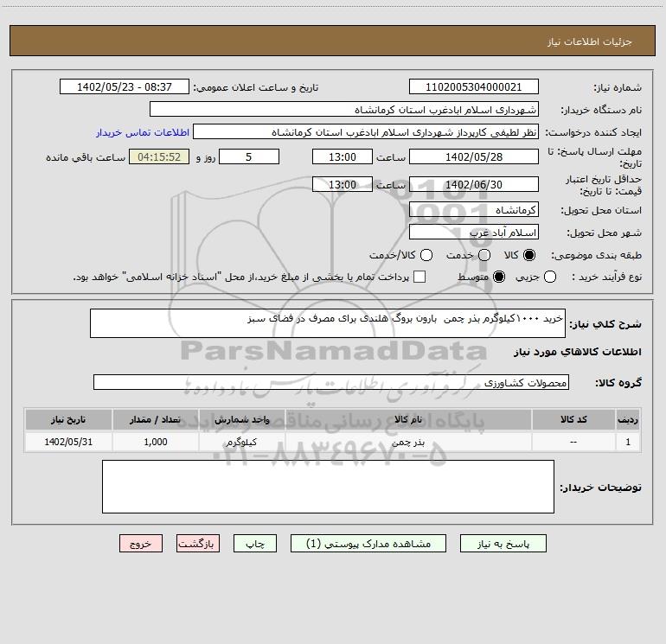Screen dimensions: 666x644
Task: Click the response deadline date 1402/05/28
Action: (474, 157)
